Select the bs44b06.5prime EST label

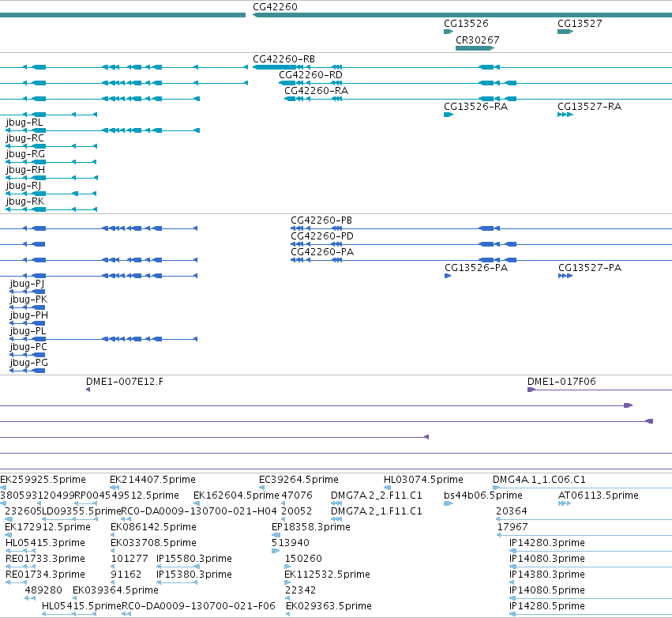click(483, 496)
